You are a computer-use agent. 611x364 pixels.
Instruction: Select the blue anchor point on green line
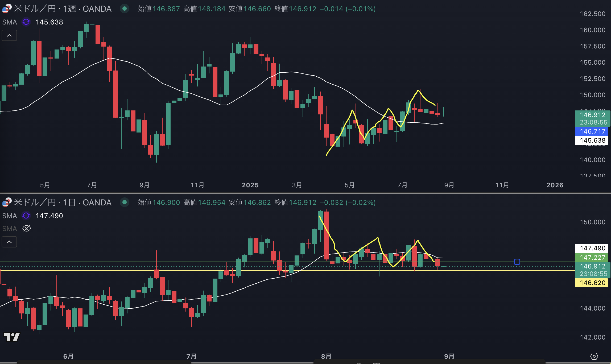point(517,262)
